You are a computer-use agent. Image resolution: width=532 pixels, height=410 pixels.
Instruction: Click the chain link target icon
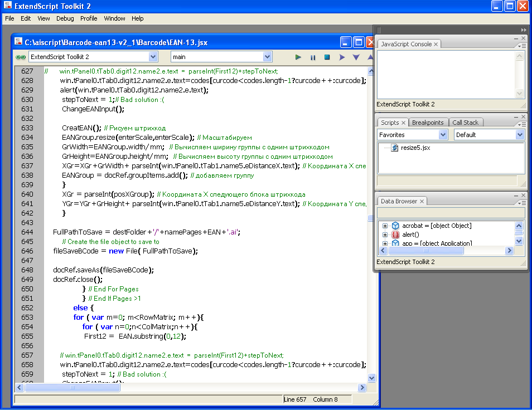click(x=21, y=57)
